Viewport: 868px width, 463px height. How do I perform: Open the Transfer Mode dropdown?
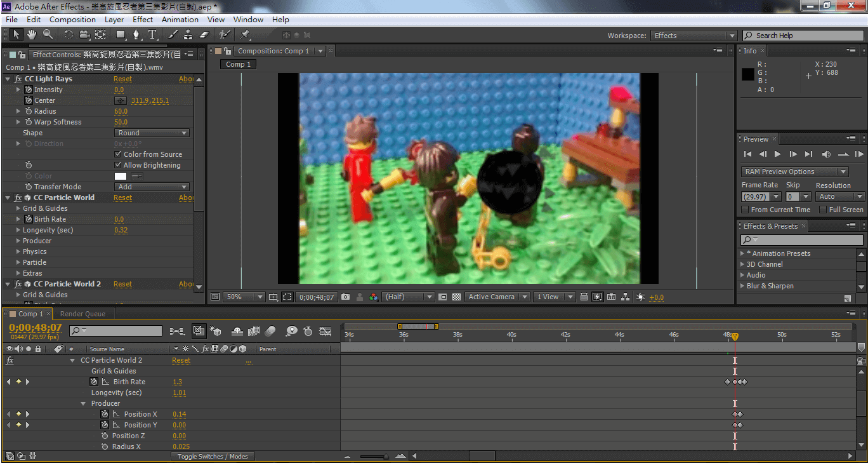click(x=152, y=187)
